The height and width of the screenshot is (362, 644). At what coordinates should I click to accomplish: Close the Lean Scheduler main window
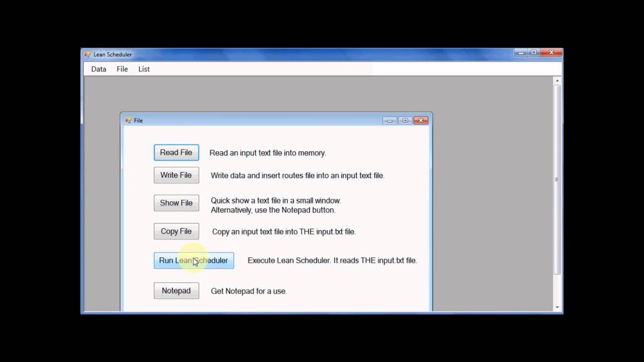pos(551,53)
